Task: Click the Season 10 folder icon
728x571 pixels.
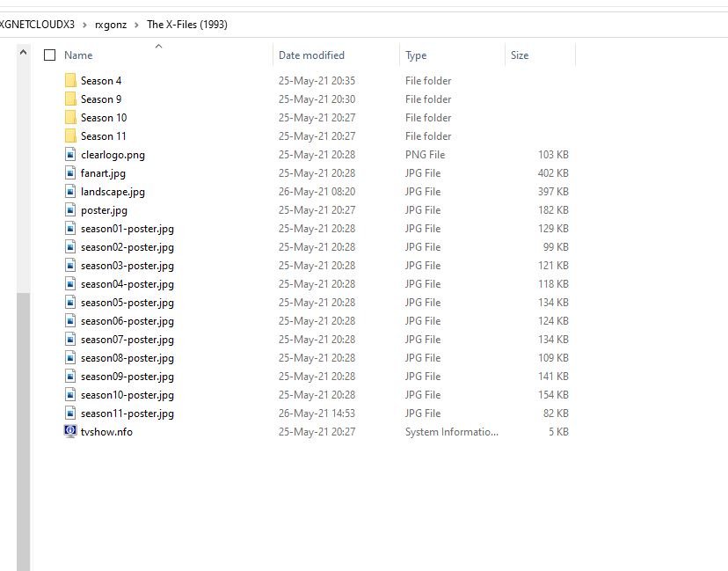Action: tap(70, 118)
